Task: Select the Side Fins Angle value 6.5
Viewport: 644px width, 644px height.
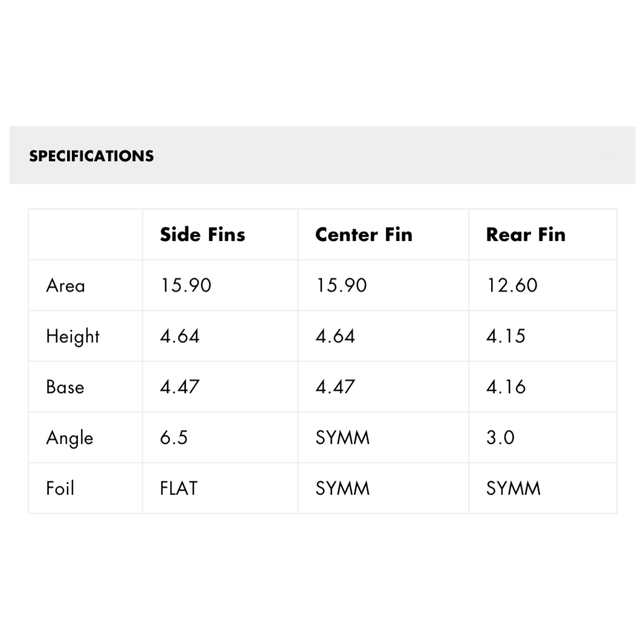Action: (173, 437)
